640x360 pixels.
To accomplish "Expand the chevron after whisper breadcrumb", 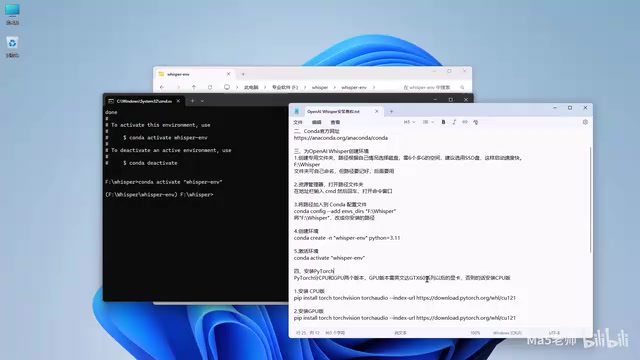I will [x=334, y=88].
